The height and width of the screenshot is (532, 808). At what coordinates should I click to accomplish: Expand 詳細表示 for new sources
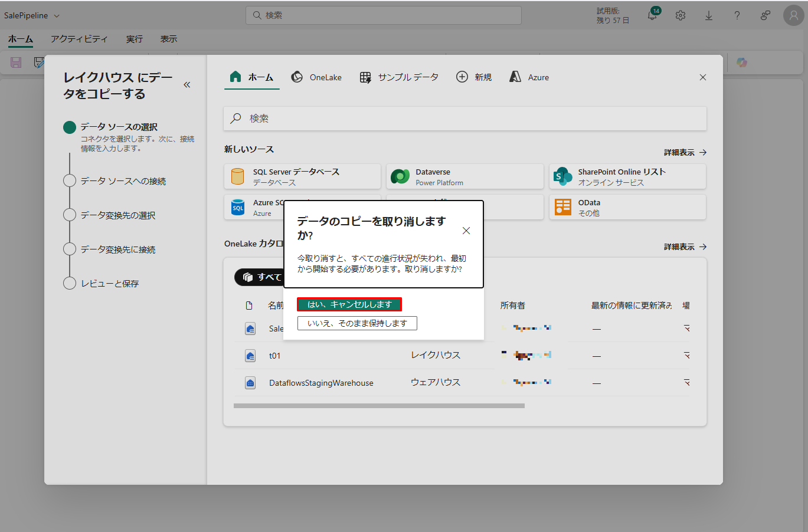[685, 152]
